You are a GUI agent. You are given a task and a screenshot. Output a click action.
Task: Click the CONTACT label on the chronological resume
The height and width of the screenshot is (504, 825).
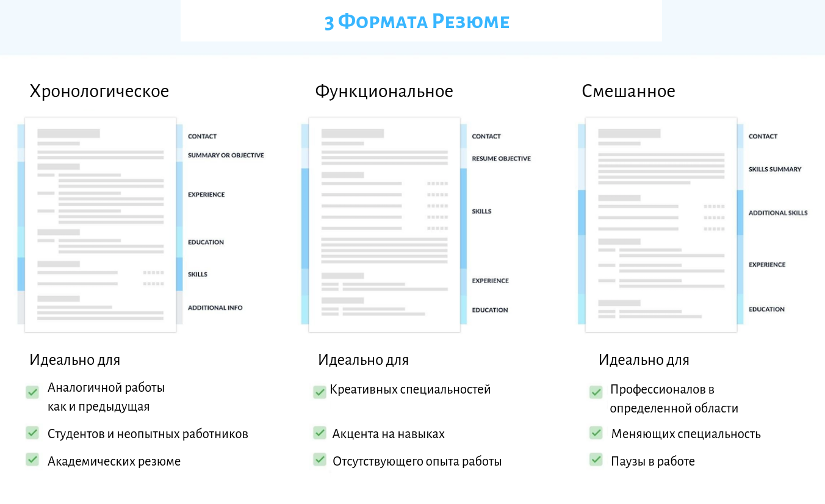point(202,136)
